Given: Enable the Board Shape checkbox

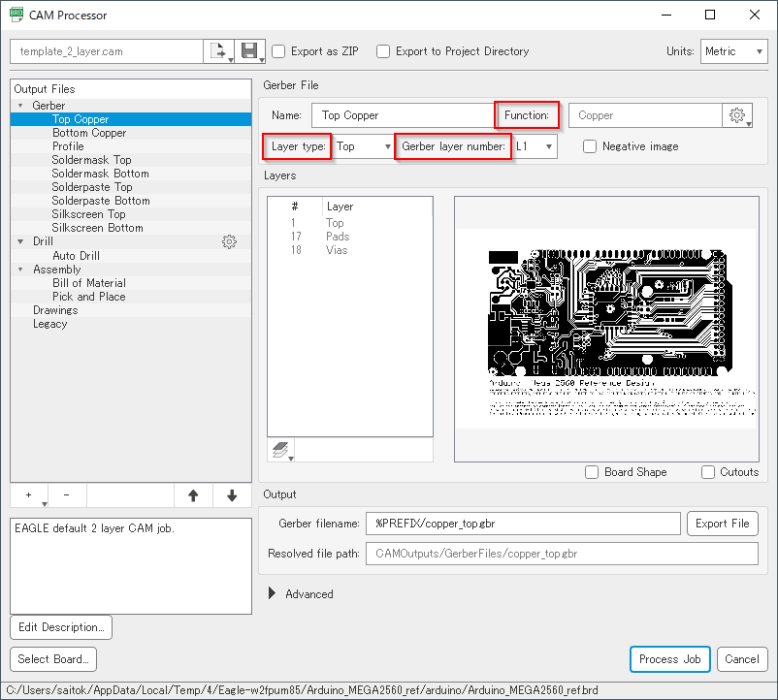Looking at the screenshot, I should (592, 472).
